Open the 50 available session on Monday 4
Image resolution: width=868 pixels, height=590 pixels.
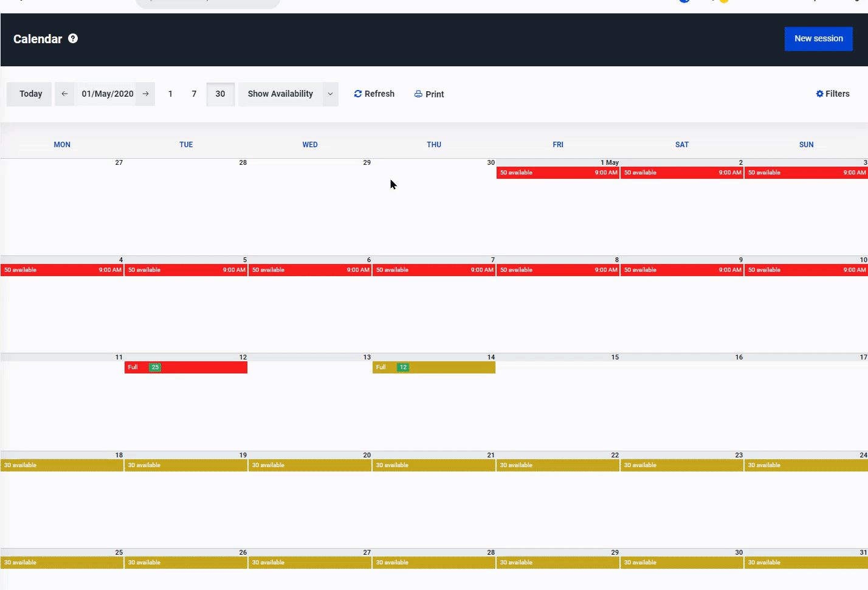coord(62,270)
